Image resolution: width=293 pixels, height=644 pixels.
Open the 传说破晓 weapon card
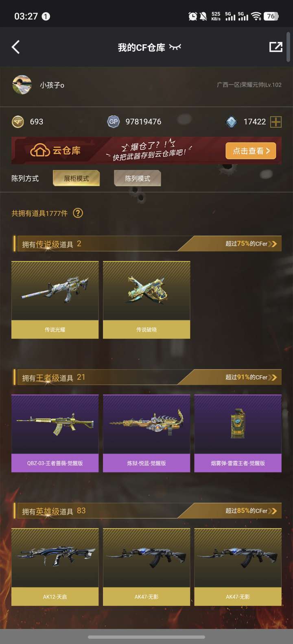click(146, 300)
